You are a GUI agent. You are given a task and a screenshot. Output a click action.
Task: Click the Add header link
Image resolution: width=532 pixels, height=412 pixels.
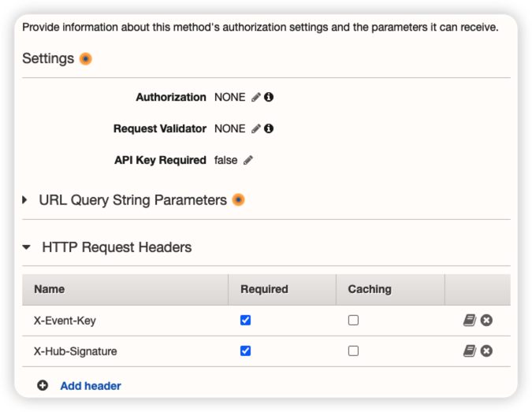tap(91, 386)
